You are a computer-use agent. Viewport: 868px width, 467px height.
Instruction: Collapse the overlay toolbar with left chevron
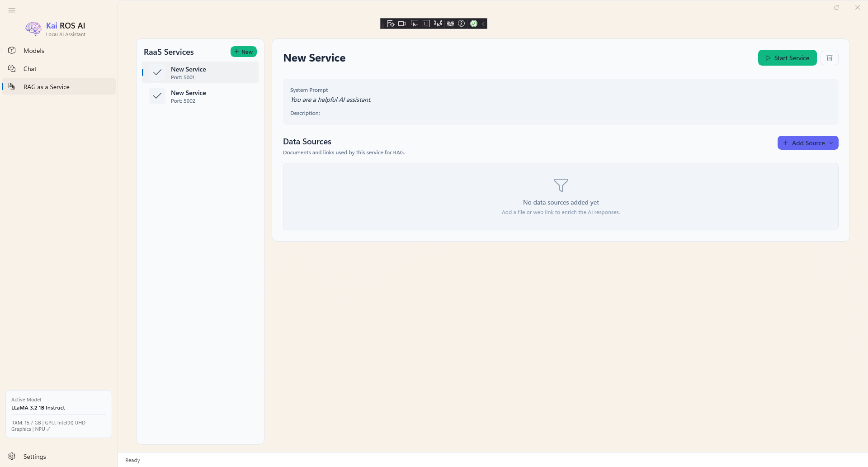483,24
